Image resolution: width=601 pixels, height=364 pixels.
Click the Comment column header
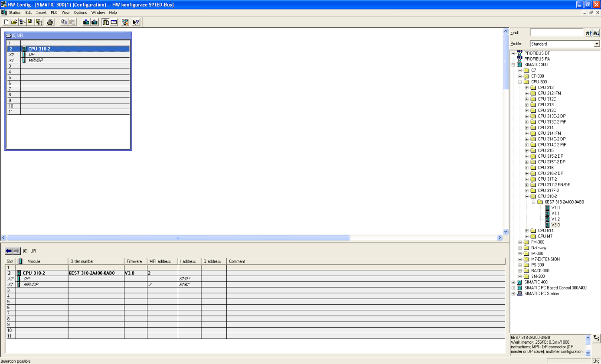[366, 261]
